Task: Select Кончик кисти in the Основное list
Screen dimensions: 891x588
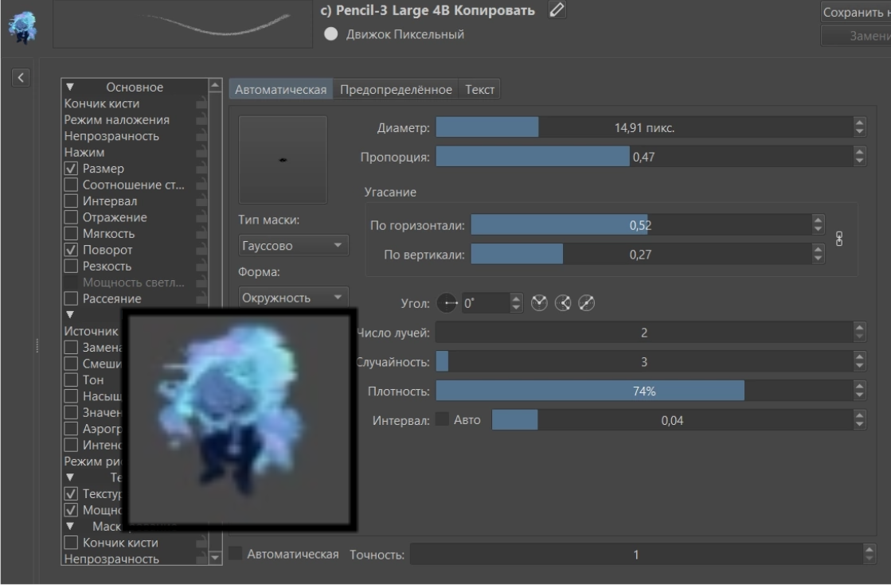Action: point(101,104)
